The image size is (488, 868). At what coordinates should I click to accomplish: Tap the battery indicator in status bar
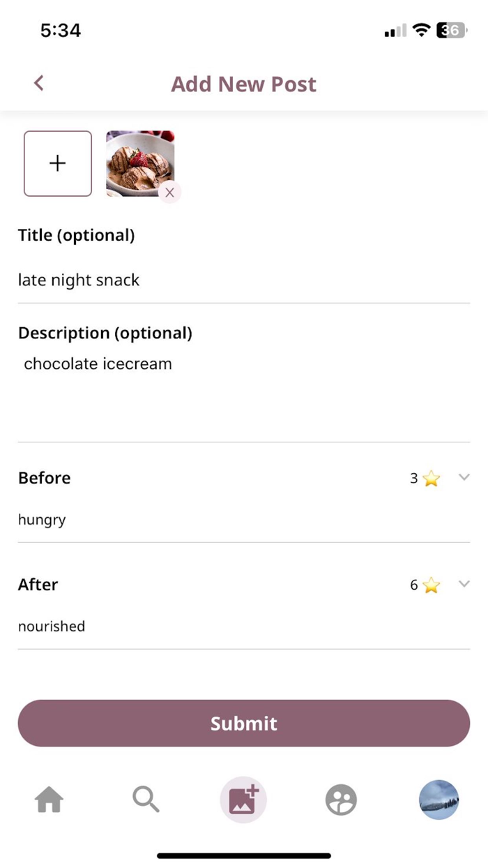[x=451, y=31]
